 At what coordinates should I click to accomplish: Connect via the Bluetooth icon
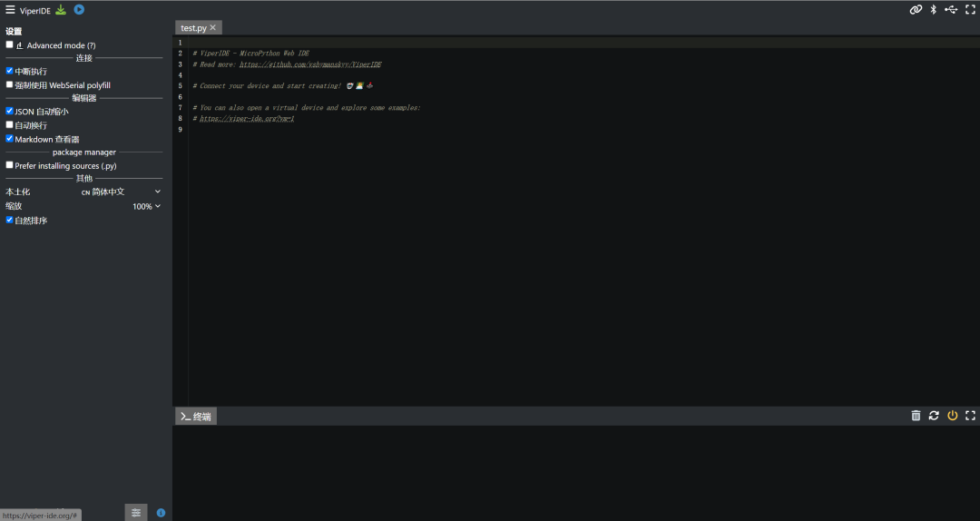[933, 10]
